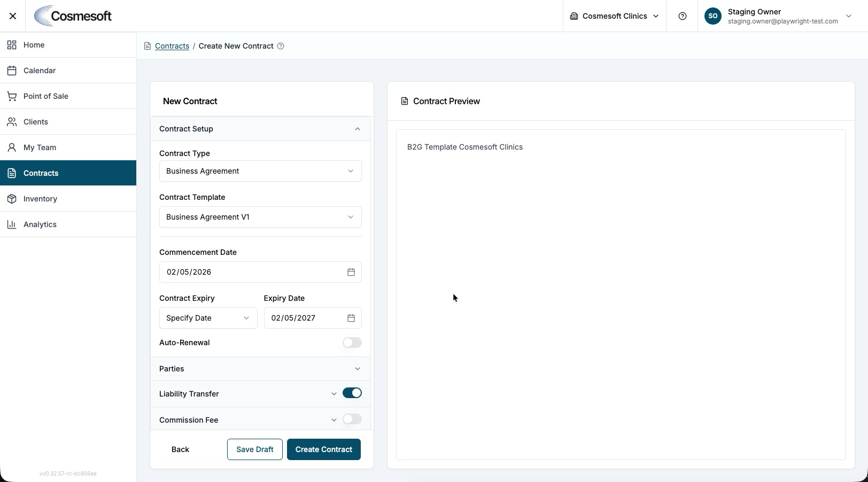Open My Team in the sidebar
The image size is (868, 482).
click(68, 147)
